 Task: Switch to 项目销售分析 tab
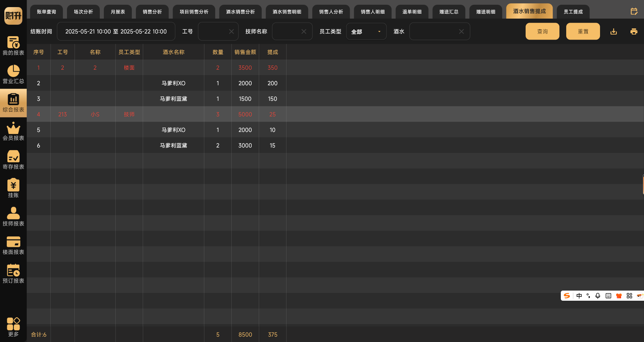click(x=194, y=12)
